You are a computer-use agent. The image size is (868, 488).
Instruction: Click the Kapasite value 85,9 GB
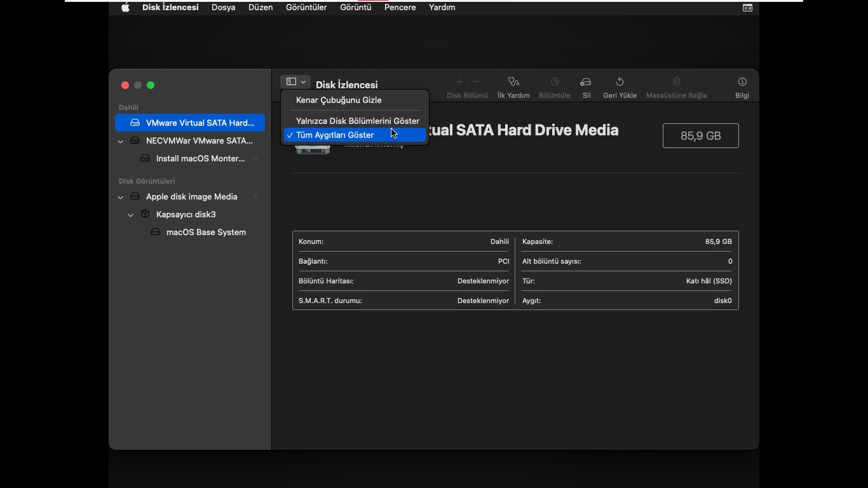pyautogui.click(x=718, y=241)
